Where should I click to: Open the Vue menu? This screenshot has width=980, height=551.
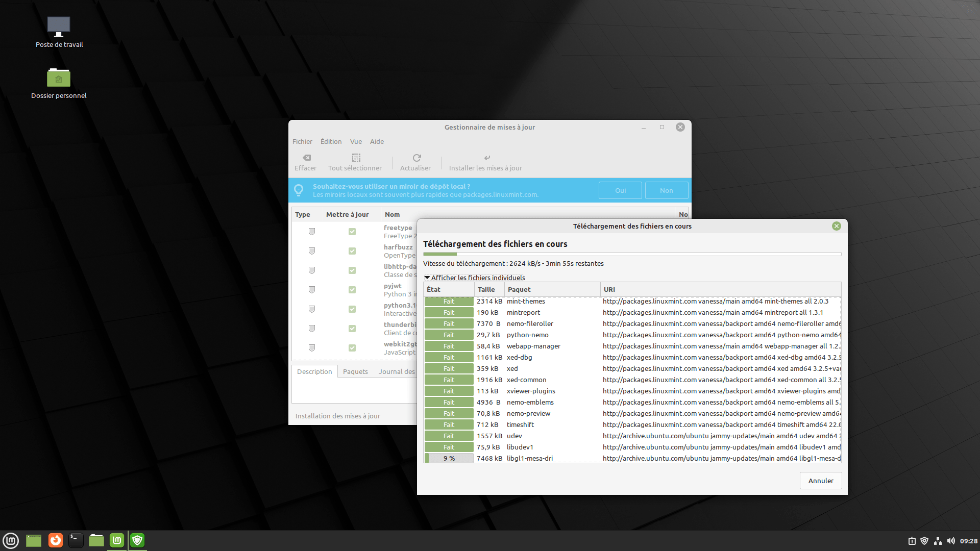[x=355, y=141]
